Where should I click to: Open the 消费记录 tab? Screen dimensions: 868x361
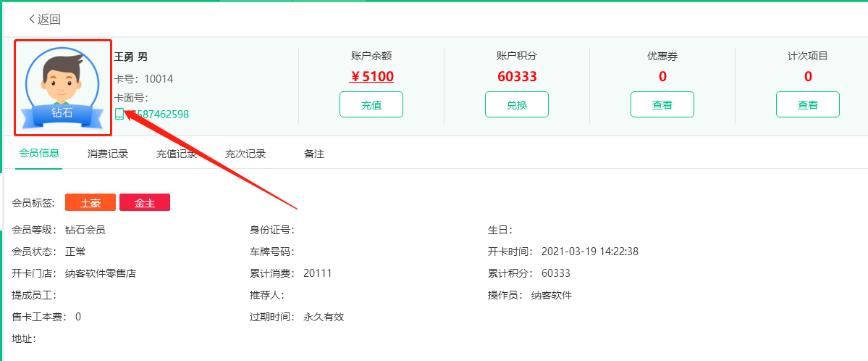[108, 154]
